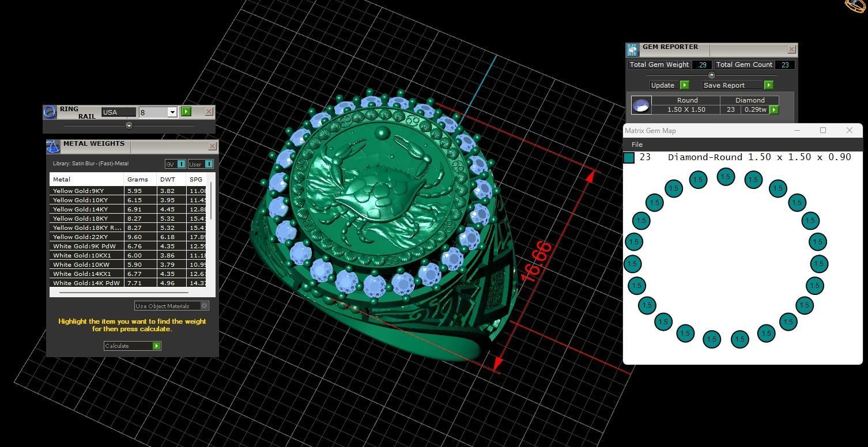Click the green Save Report arrow
Image resolution: width=868 pixels, height=447 pixels.
[x=768, y=85]
